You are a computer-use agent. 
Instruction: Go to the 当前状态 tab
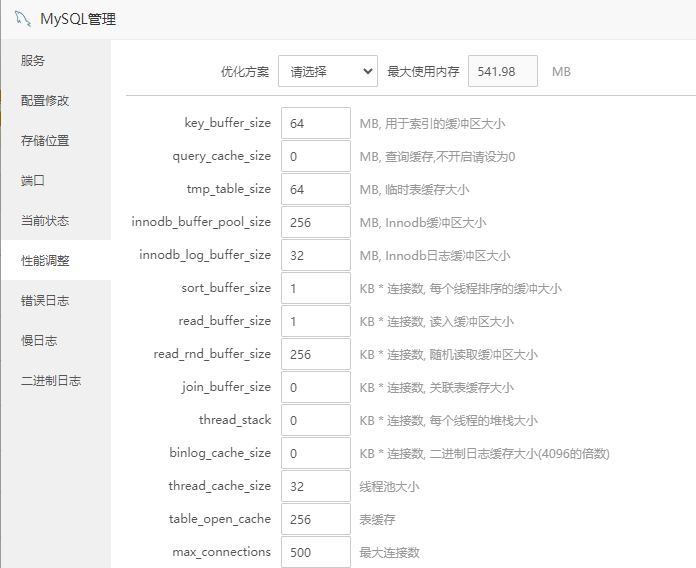coord(56,220)
